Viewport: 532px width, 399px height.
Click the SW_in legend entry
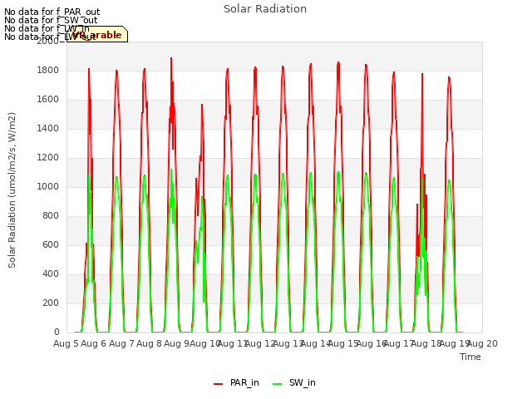coord(294,382)
